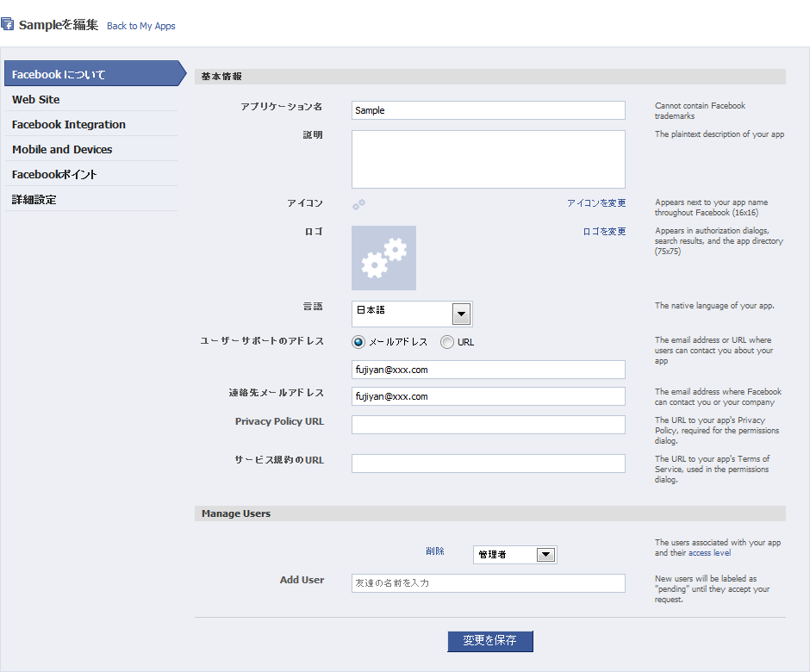This screenshot has width=810, height=672.
Task: Click the Manage Users section header
Action: coord(490,513)
